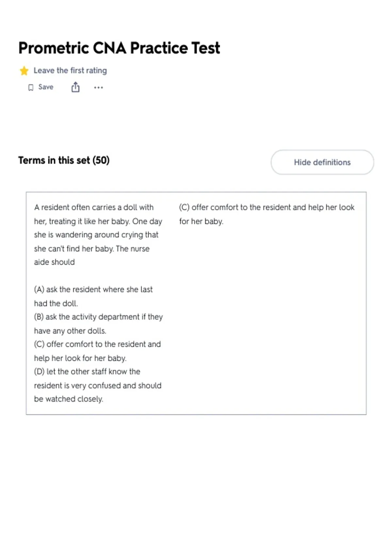
Task: Click the Save label text
Action: [46, 87]
